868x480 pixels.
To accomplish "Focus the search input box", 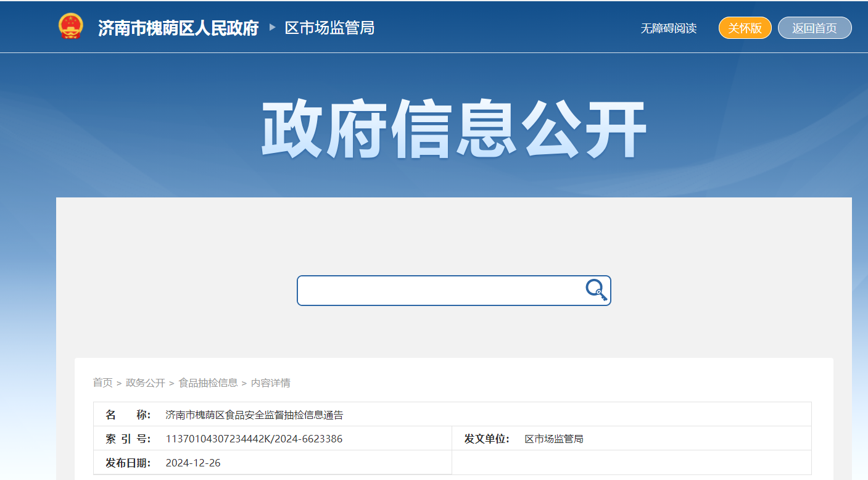I will tap(440, 291).
